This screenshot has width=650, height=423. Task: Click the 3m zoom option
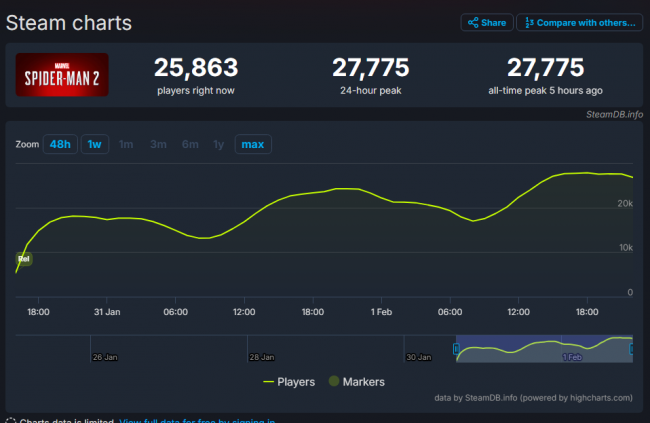tap(158, 145)
